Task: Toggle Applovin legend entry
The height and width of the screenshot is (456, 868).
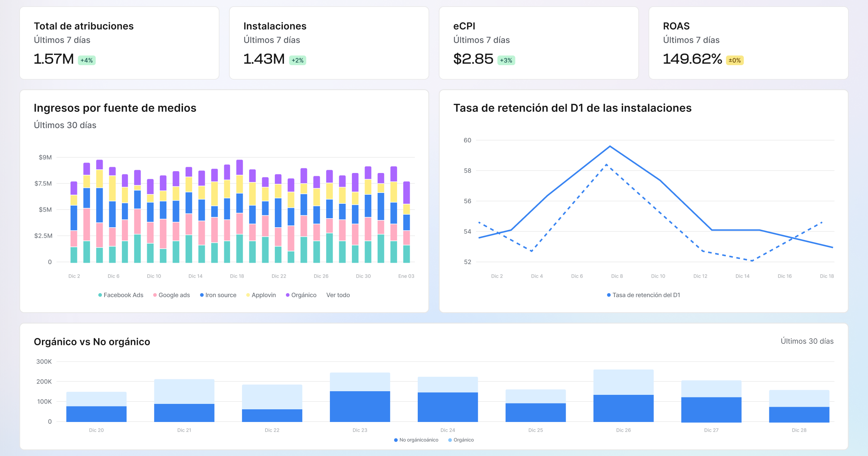Action: (x=261, y=295)
